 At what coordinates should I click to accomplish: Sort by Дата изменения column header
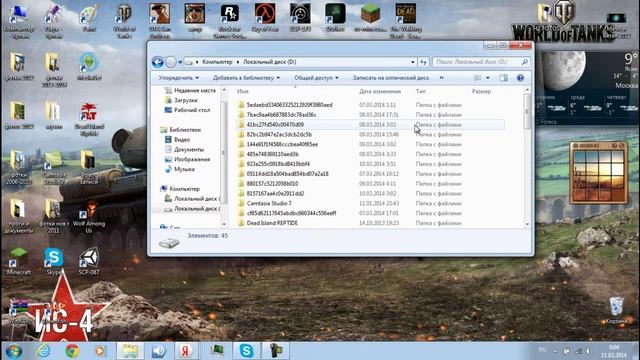coord(380,91)
